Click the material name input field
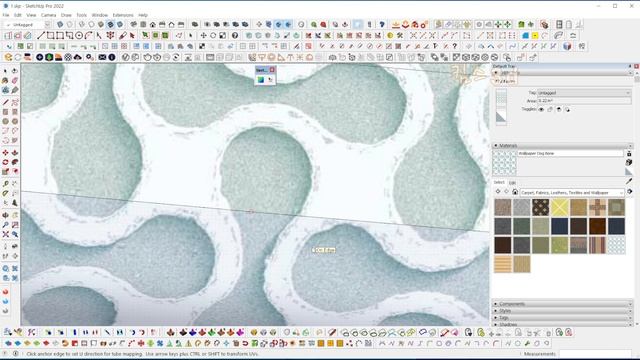This screenshot has width=640, height=360. (x=571, y=153)
